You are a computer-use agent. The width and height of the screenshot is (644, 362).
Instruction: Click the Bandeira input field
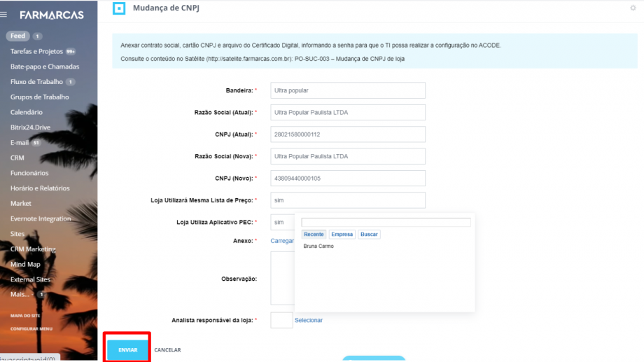pyautogui.click(x=348, y=90)
